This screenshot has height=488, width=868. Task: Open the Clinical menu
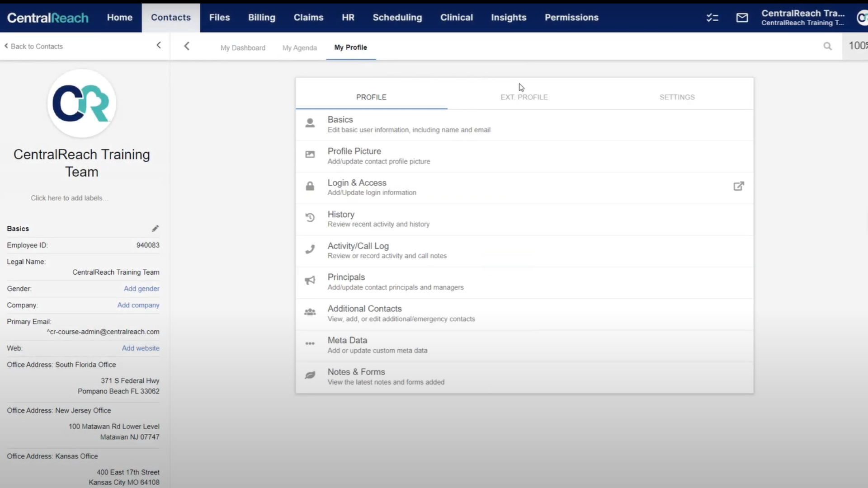[x=457, y=18]
